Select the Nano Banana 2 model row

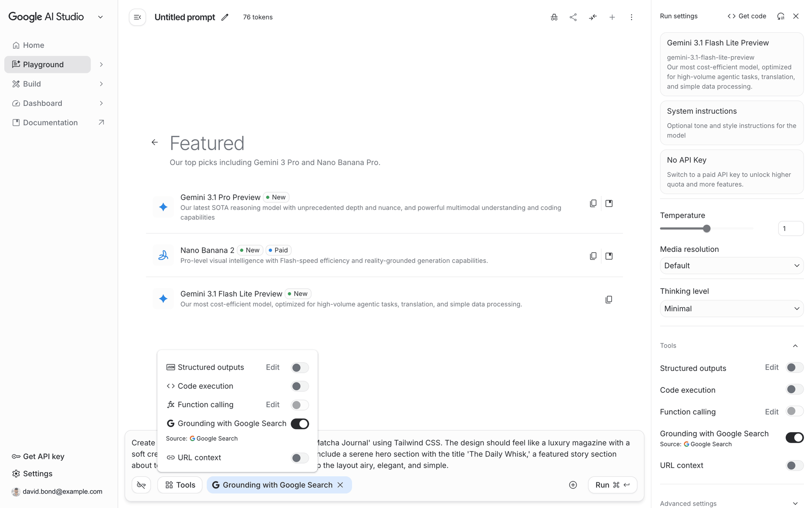click(x=384, y=255)
